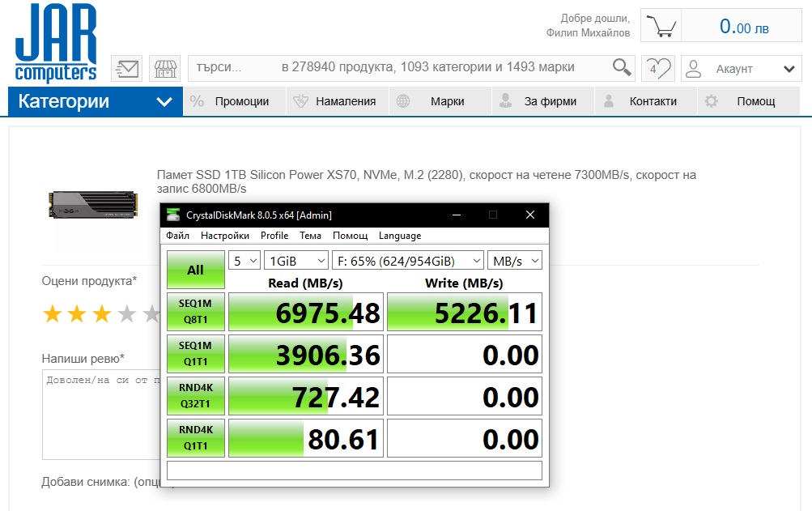Rate the product one star
Screen dimensions: 812x511
(53, 314)
